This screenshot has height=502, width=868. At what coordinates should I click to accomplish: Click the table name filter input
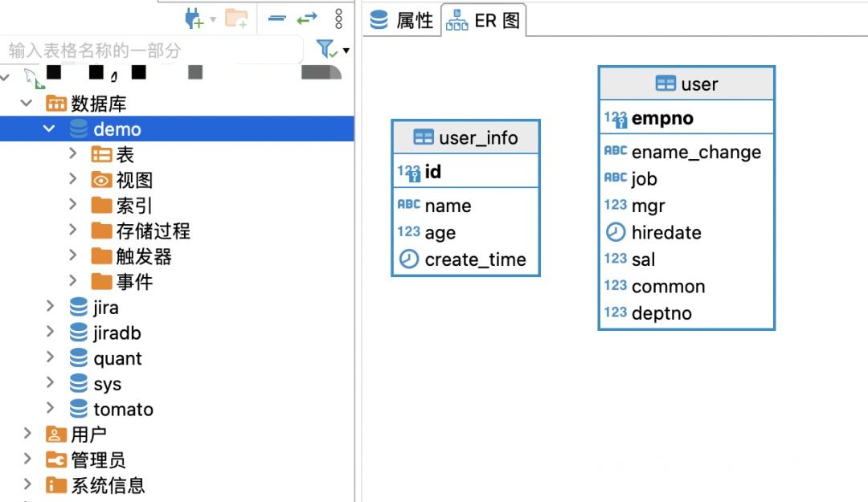[152, 51]
